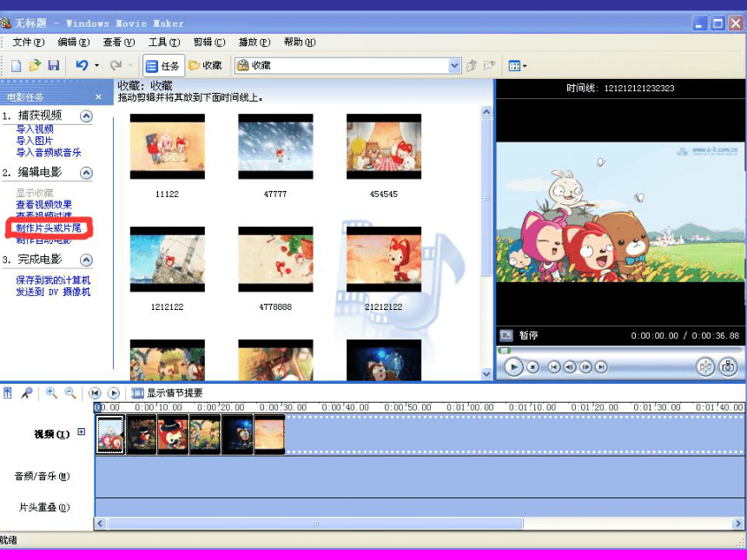Collapse the 编辑电影 section
This screenshot has height=560, width=747.
click(x=86, y=173)
